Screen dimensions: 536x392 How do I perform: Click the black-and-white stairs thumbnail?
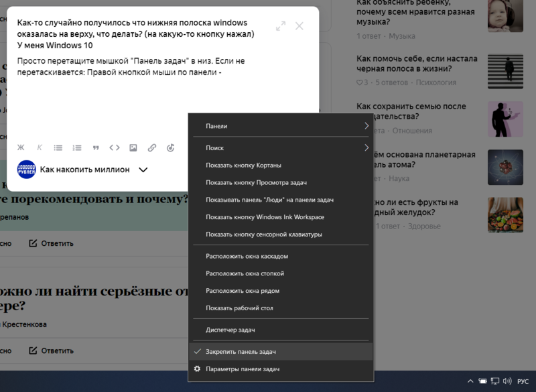pyautogui.click(x=505, y=71)
